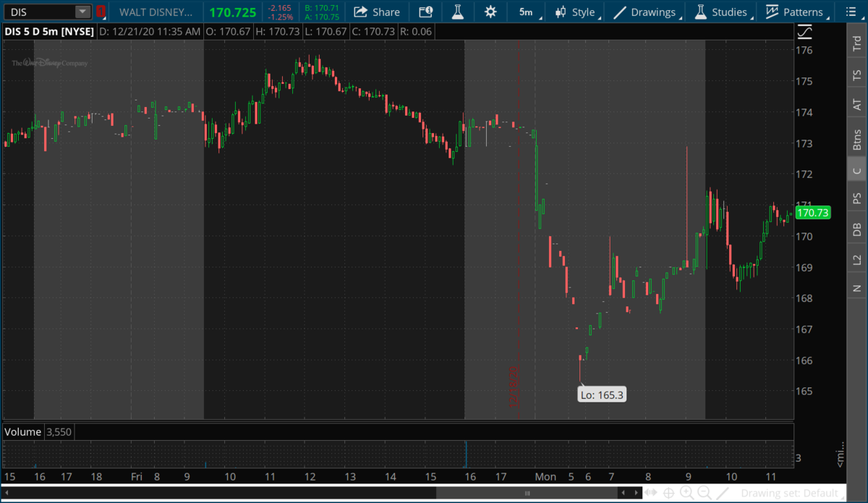Click the zoom in magnifier icon
The width and height of the screenshot is (868, 503).
click(x=686, y=493)
